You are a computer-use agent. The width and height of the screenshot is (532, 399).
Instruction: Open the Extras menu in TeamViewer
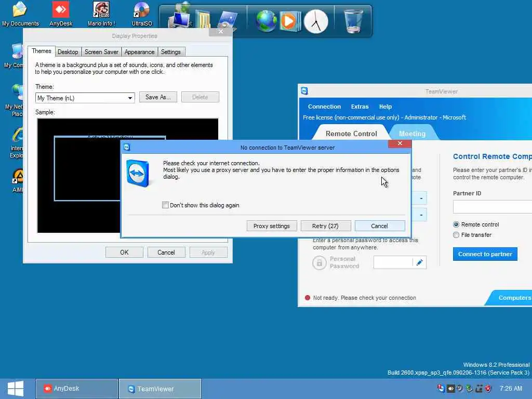point(360,107)
